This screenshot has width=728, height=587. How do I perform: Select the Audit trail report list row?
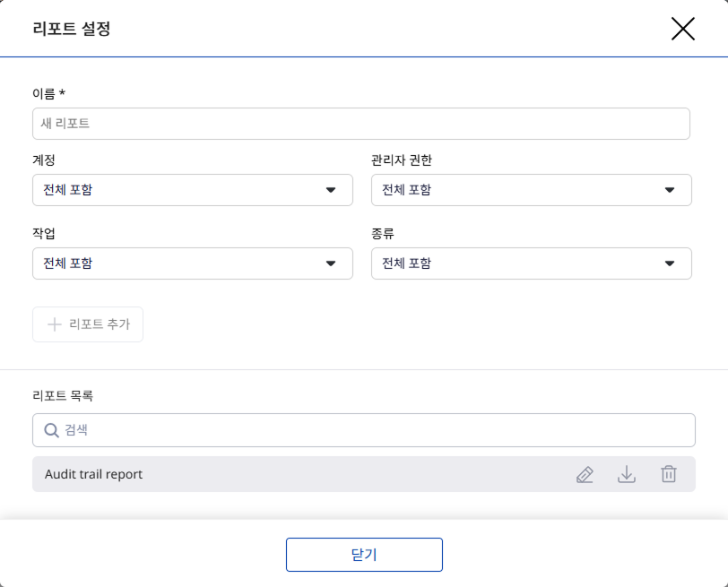click(269, 475)
